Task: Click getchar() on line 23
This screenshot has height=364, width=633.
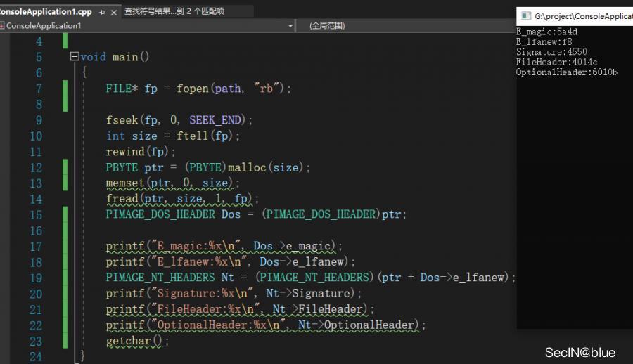Action: (x=138, y=341)
